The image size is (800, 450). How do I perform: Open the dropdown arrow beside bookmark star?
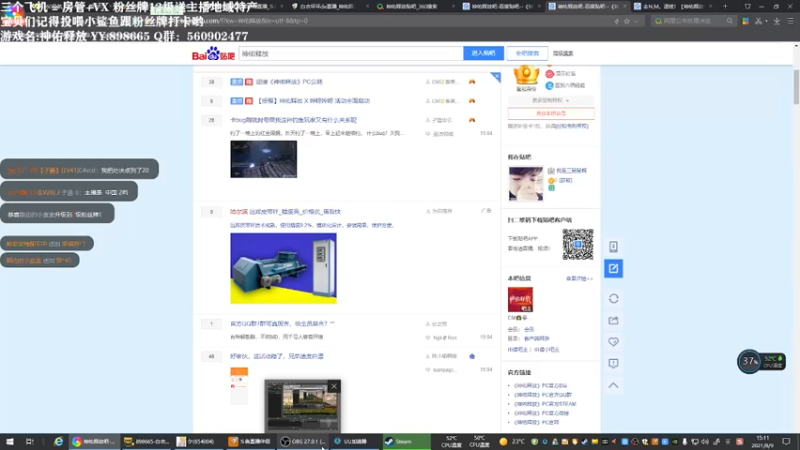[636, 21]
